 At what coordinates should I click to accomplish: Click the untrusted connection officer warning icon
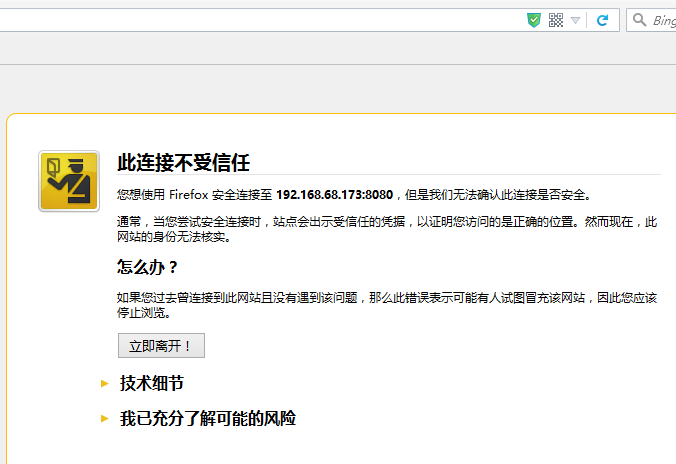coord(69,181)
